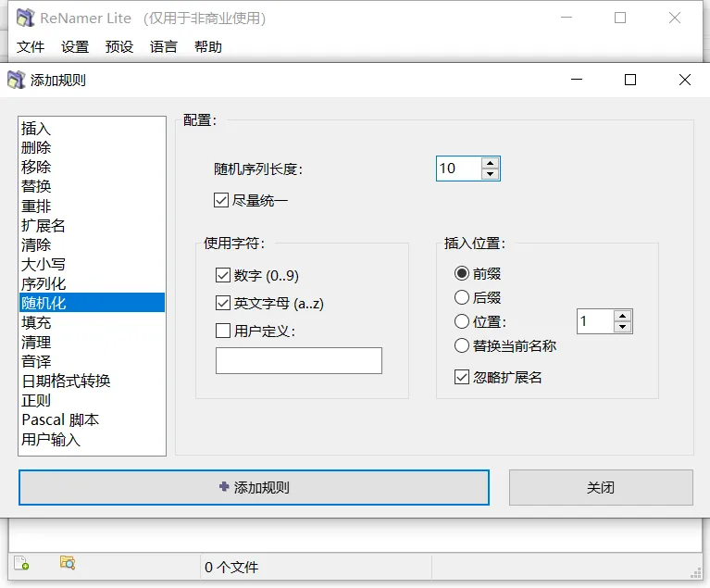Viewport: 710px width, 588px height.
Task: Click the 随机序列长度 number field
Action: coord(459,169)
